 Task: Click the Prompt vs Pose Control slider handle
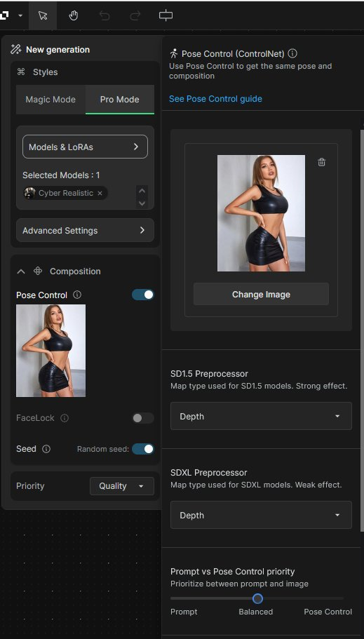click(x=257, y=598)
